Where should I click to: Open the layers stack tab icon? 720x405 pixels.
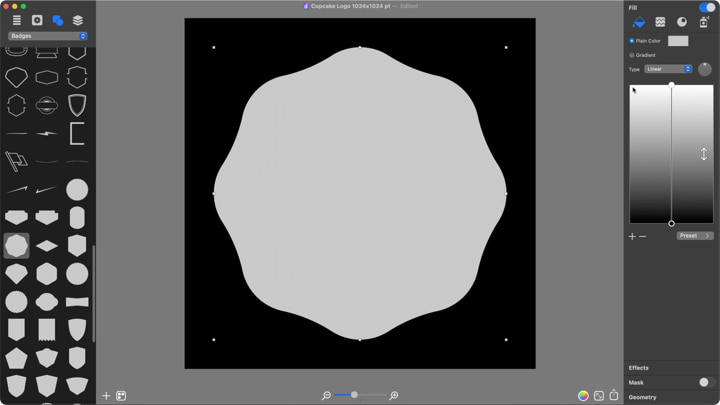pyautogui.click(x=78, y=20)
